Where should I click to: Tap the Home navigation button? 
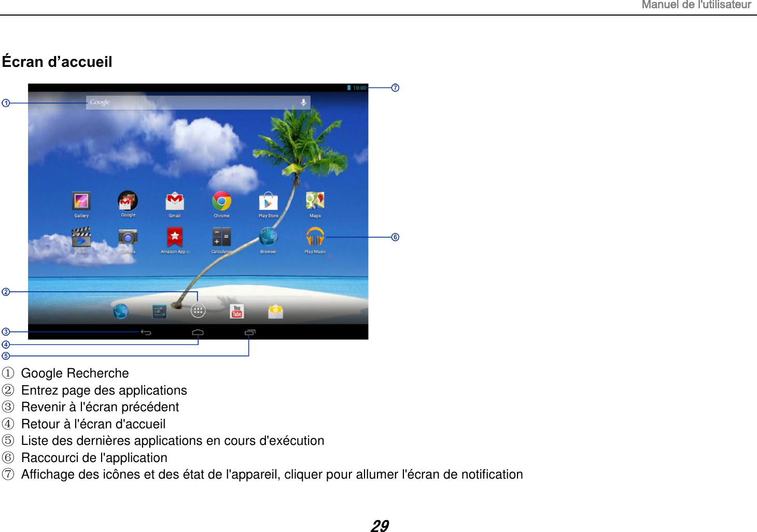coord(198,332)
